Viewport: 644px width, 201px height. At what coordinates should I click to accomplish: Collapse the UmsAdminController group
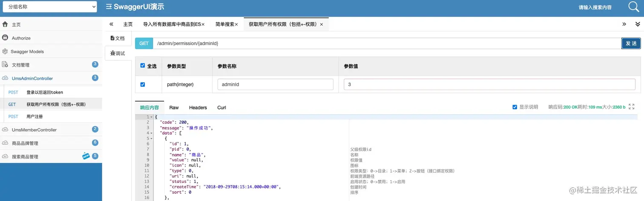coord(51,78)
